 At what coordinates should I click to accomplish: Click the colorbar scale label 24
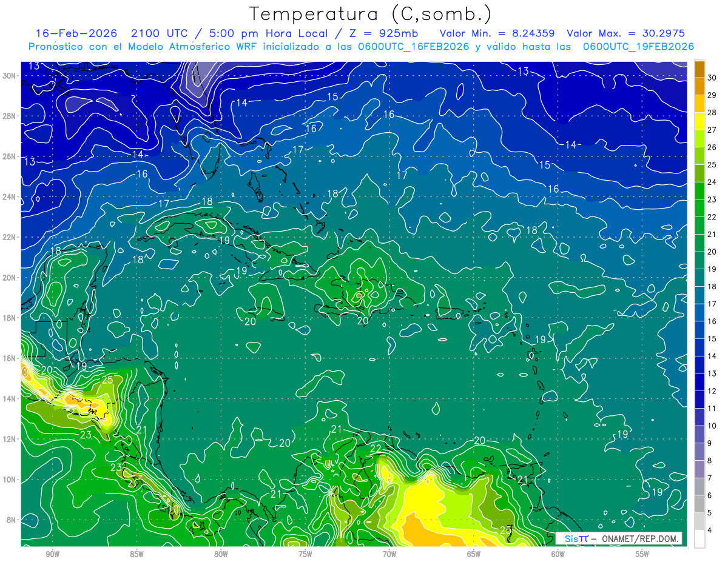pos(713,181)
